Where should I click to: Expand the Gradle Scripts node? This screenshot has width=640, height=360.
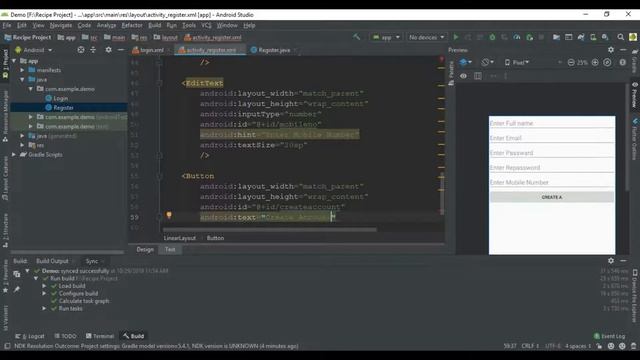click(x=14, y=155)
